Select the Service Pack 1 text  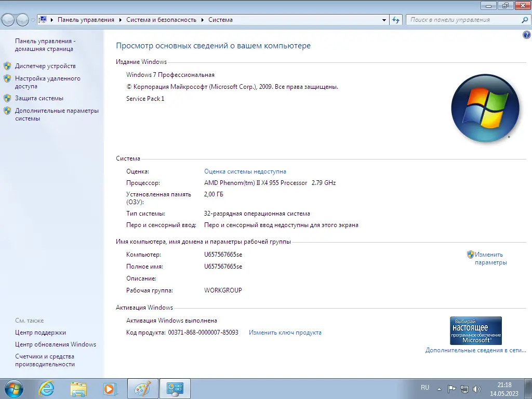145,98
